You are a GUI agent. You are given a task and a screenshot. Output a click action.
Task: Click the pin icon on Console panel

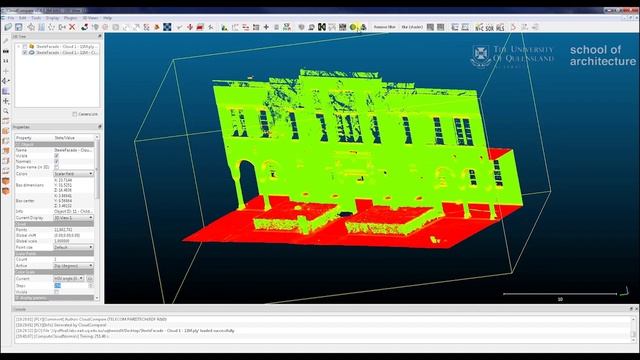(631, 309)
